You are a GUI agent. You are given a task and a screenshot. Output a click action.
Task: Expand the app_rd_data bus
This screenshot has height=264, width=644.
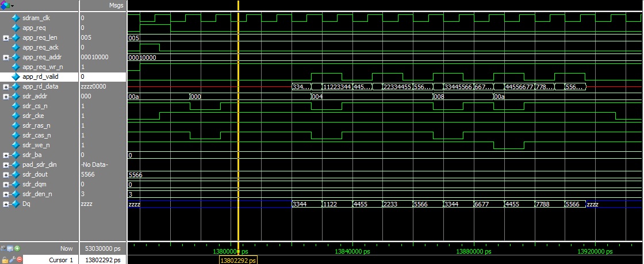pyautogui.click(x=6, y=86)
